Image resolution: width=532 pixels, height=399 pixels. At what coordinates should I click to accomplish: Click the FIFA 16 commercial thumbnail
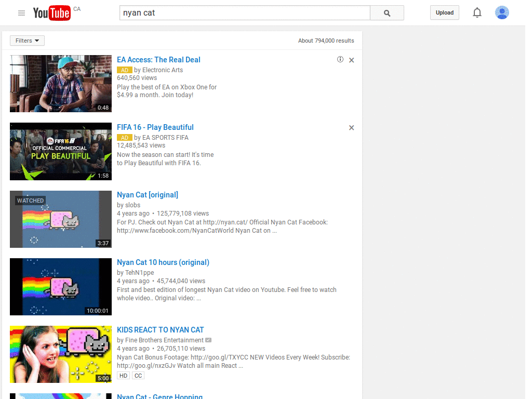(61, 151)
